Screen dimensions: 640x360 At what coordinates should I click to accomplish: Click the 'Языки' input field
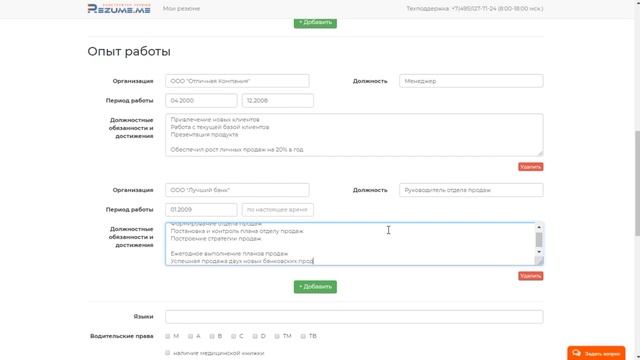[x=354, y=317]
